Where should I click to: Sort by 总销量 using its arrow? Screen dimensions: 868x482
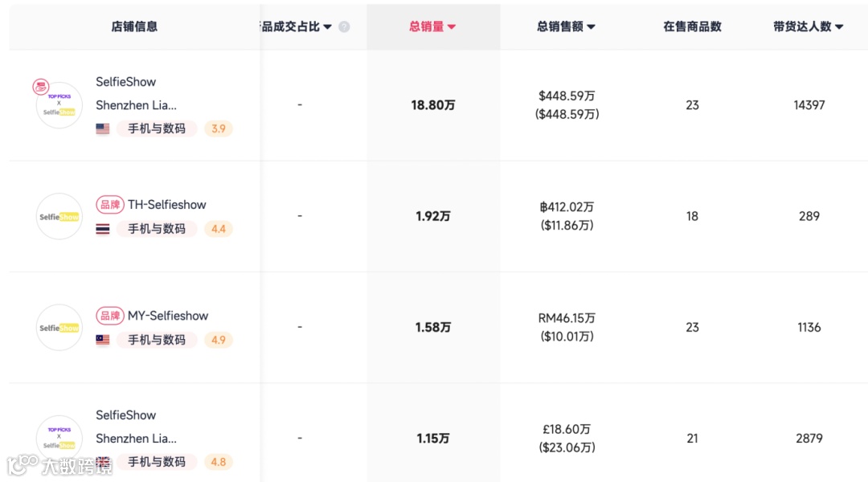(x=452, y=27)
